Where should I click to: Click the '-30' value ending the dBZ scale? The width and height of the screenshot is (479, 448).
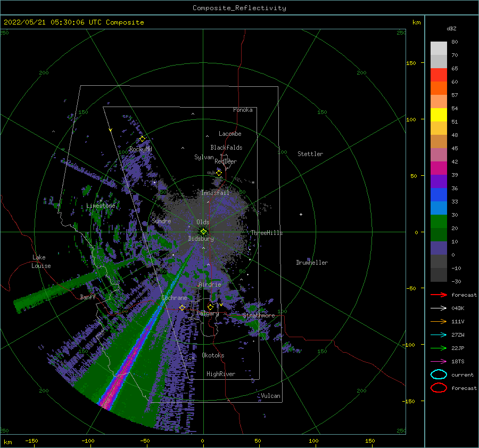456,281
